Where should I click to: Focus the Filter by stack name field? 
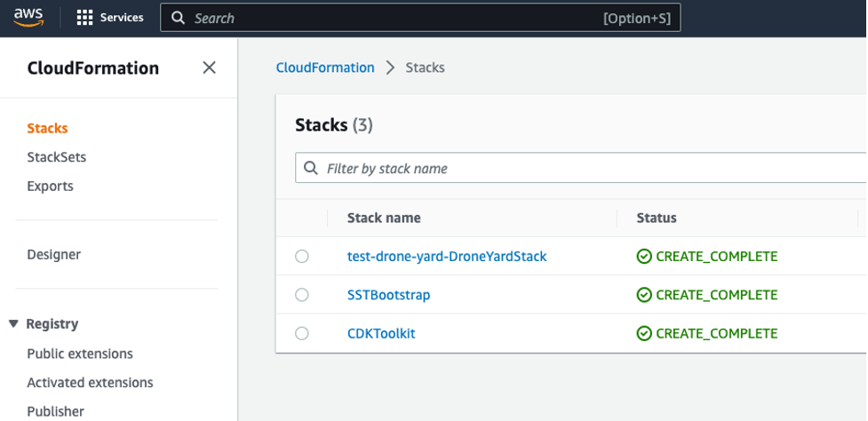click(586, 168)
